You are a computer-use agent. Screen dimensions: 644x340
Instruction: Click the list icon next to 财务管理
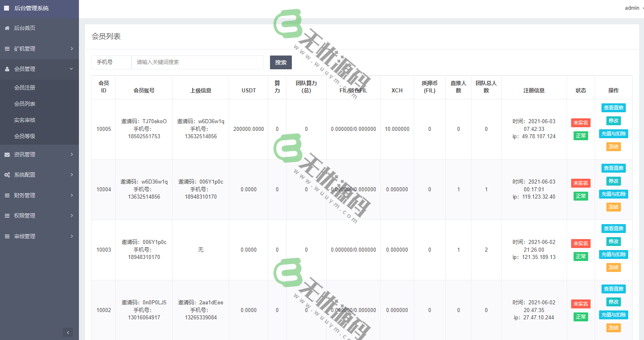[7, 195]
